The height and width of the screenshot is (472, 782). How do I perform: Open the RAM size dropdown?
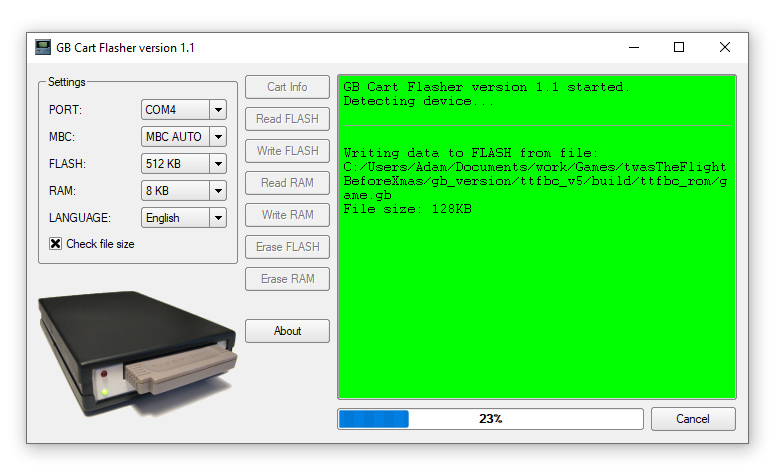184,191
